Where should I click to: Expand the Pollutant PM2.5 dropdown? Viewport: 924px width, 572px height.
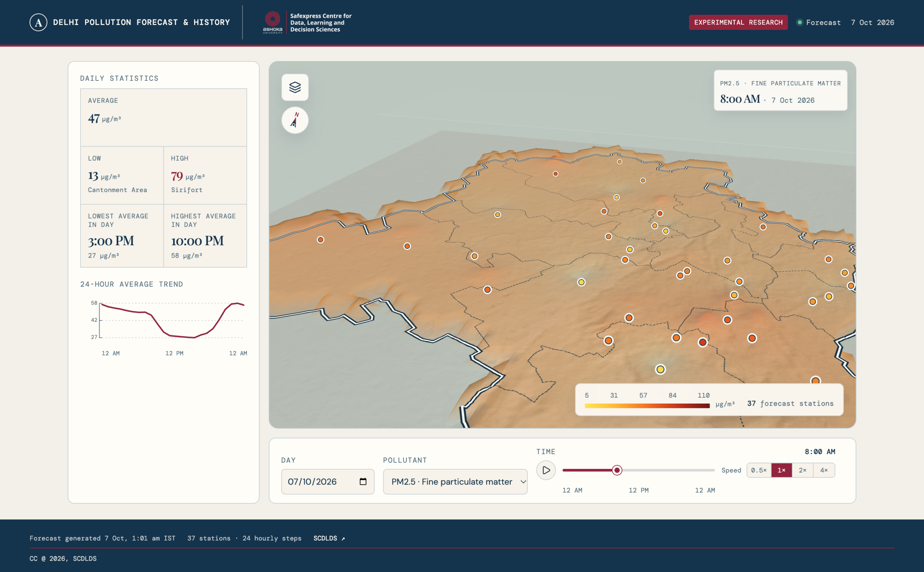click(455, 481)
